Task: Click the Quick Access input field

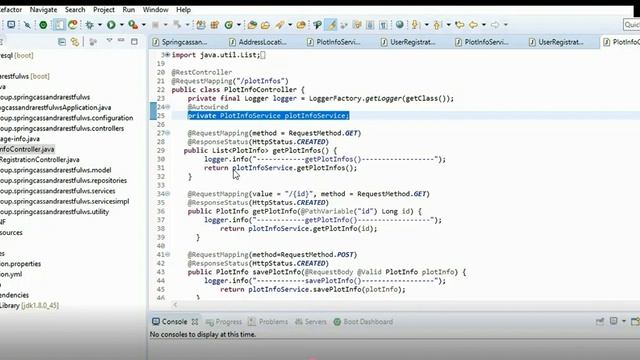Action: tap(632, 25)
